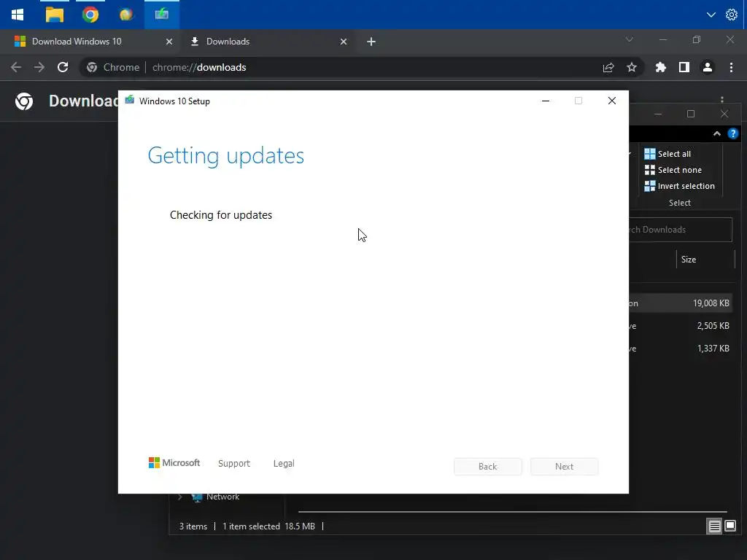Open the Windows Start menu
The image size is (747, 560).
click(18, 15)
